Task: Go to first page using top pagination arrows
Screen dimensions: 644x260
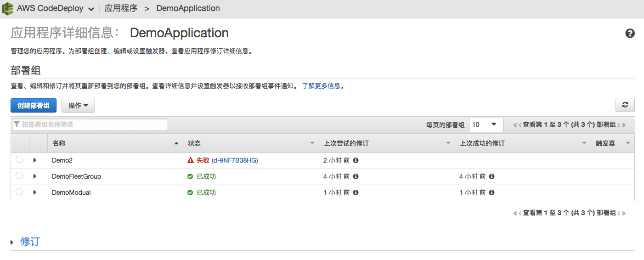Action: tap(515, 125)
